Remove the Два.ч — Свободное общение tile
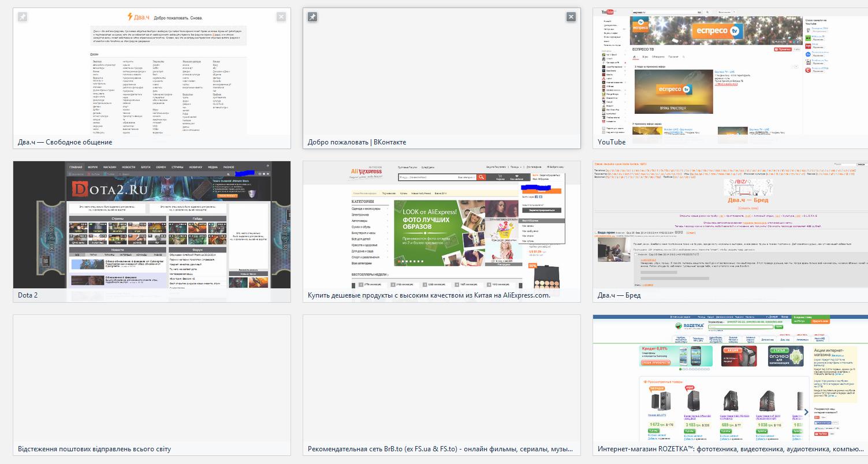Viewport: 868px width, 464px height. click(281, 17)
